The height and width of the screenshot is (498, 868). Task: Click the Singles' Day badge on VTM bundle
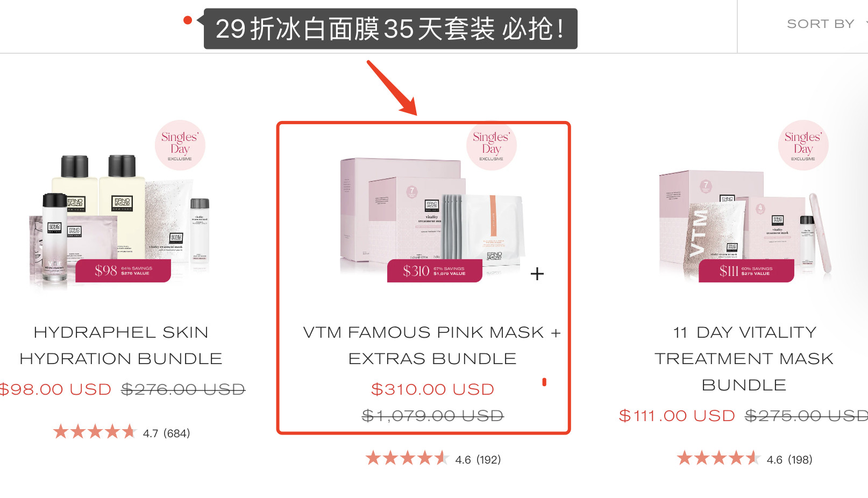point(492,145)
